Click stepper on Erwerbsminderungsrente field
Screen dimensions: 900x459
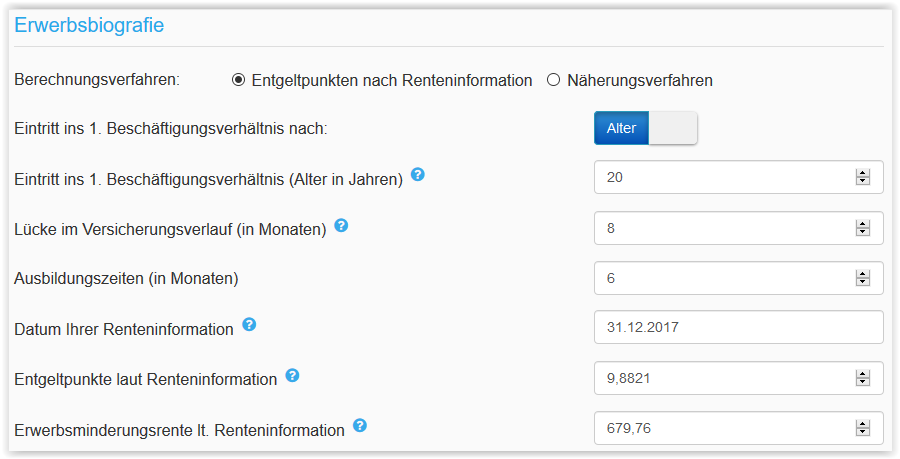coord(862,427)
